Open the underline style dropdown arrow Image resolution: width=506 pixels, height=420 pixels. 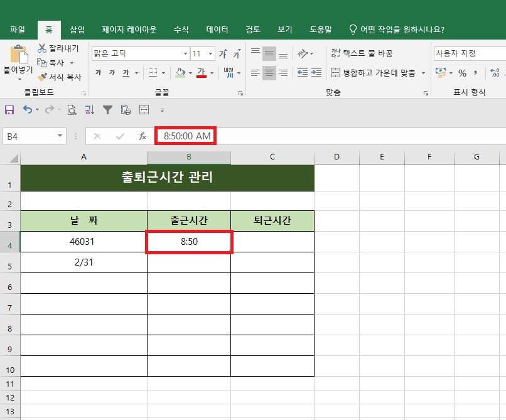(x=136, y=73)
